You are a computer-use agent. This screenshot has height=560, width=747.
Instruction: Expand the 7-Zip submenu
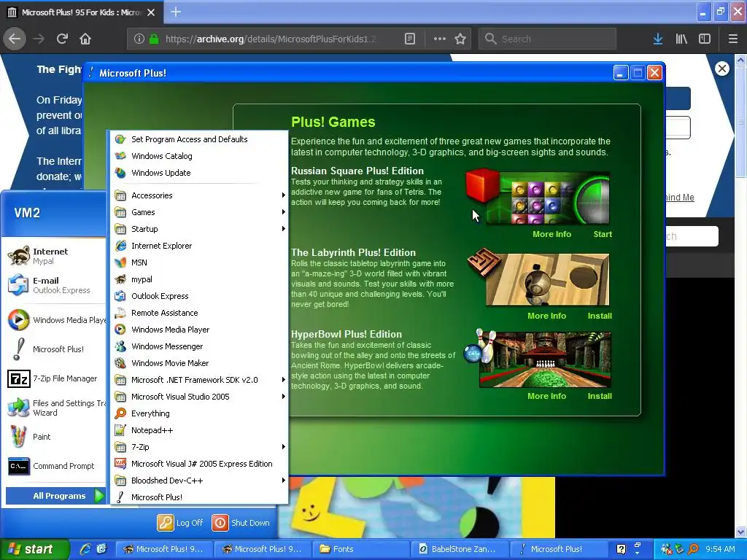[x=199, y=447]
